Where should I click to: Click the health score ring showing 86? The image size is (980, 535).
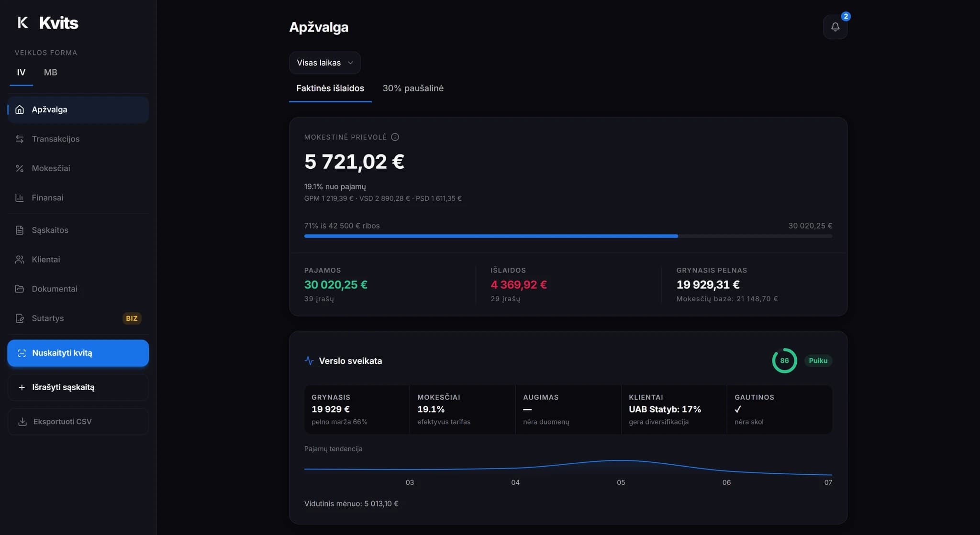coord(784,360)
